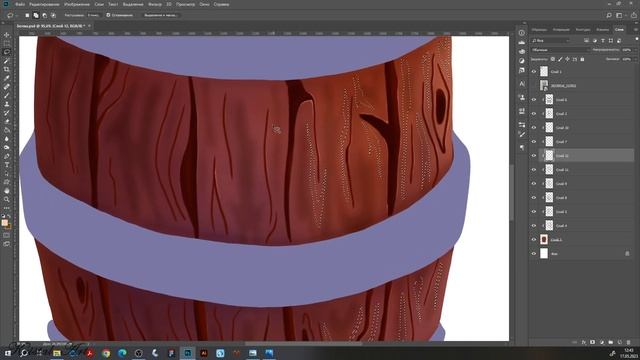
Task: Click Add to selection mode icon
Action: point(36,15)
